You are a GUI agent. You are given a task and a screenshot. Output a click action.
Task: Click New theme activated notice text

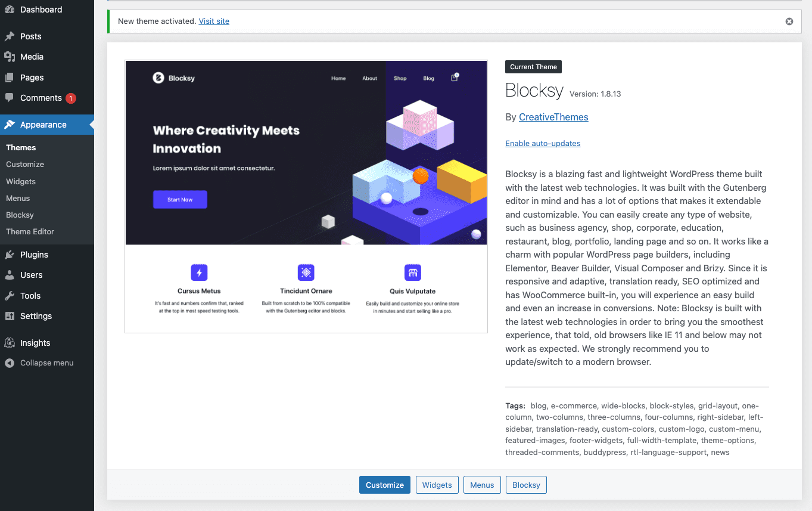157,21
